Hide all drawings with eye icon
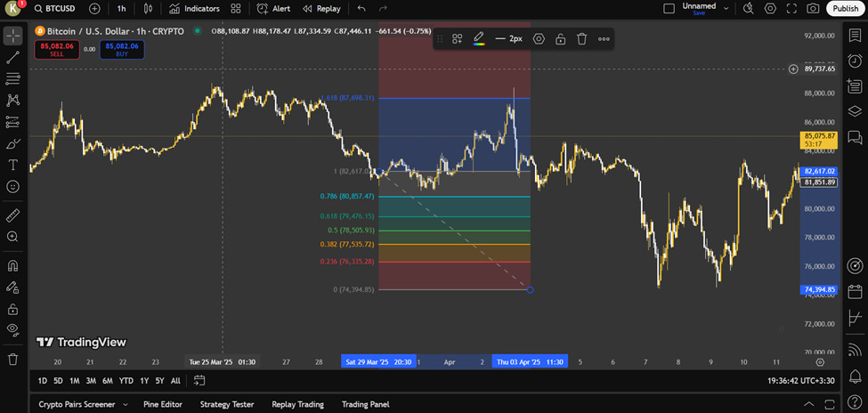The width and height of the screenshot is (868, 413). click(x=12, y=330)
